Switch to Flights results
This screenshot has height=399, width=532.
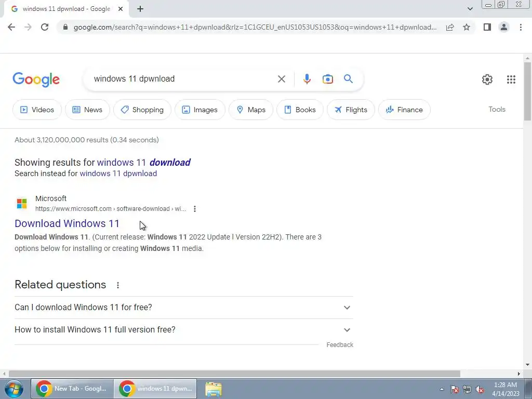coord(351,110)
